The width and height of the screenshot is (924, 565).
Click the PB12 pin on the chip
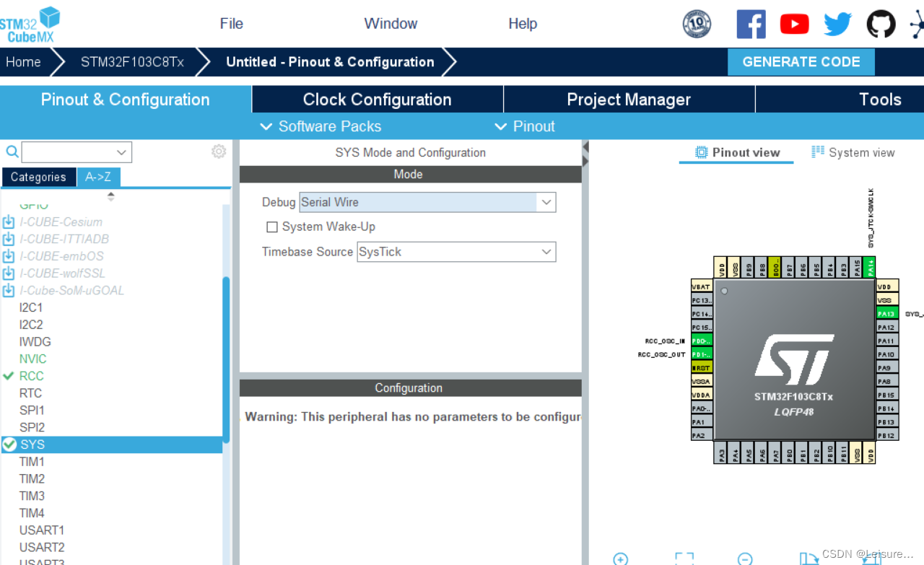[887, 436]
